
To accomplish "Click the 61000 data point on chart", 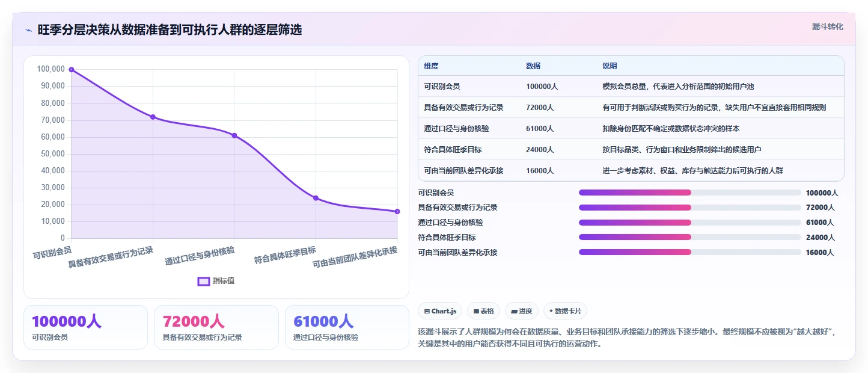I will click(x=234, y=135).
